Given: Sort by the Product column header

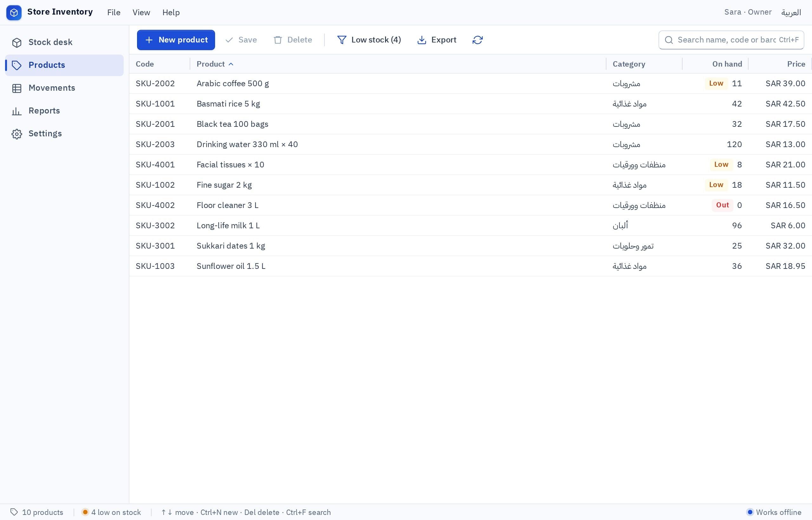Looking at the screenshot, I should pyautogui.click(x=398, y=64).
